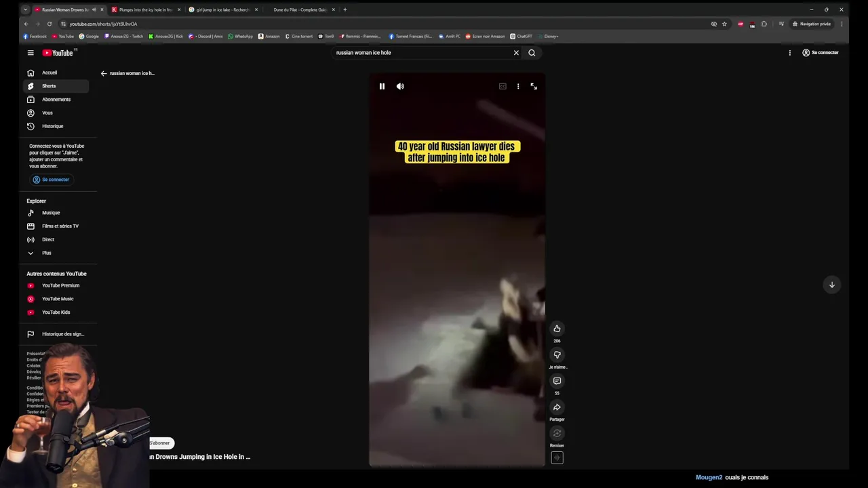The image size is (868, 488).
Task: Click Navigation privée incognito indicator
Action: coord(812,24)
